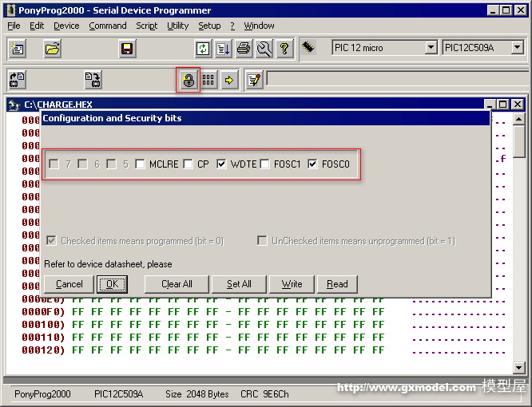Viewport: 532px width, 407px height.
Task: Click the Print icon in toolbar
Action: [x=244, y=49]
